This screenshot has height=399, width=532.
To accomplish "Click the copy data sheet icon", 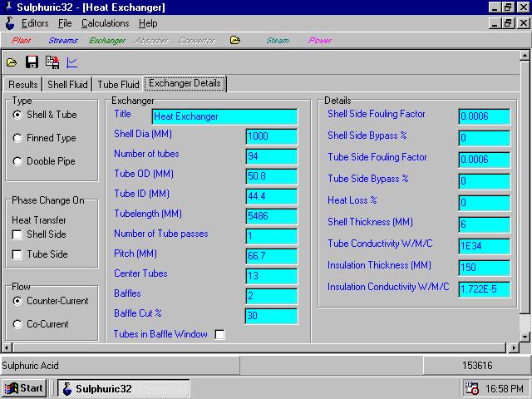I will [x=52, y=62].
